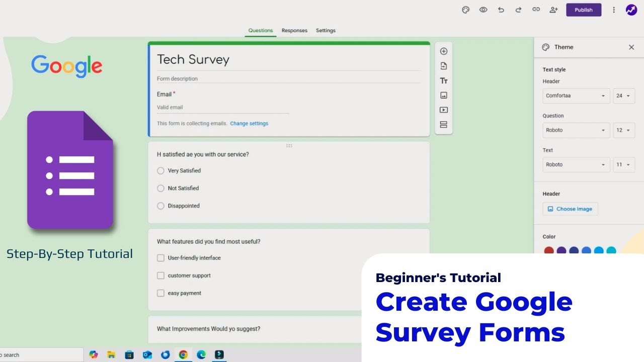Select 'What features did you find most useful?' text
Screen dimensions: 644x362
coord(208,242)
